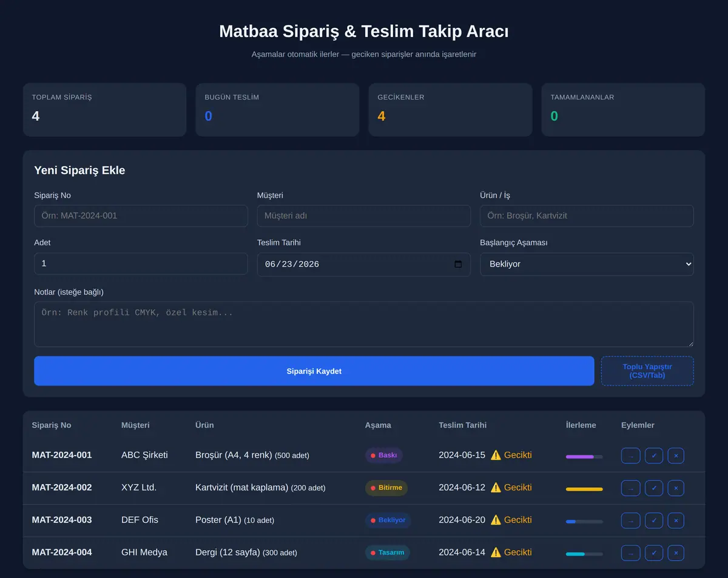Click the Bugün Teslim stat card
728x578 pixels.
[277, 110]
